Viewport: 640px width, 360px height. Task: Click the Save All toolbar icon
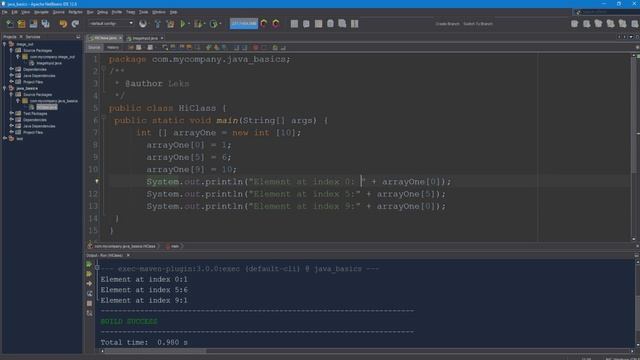(45, 24)
